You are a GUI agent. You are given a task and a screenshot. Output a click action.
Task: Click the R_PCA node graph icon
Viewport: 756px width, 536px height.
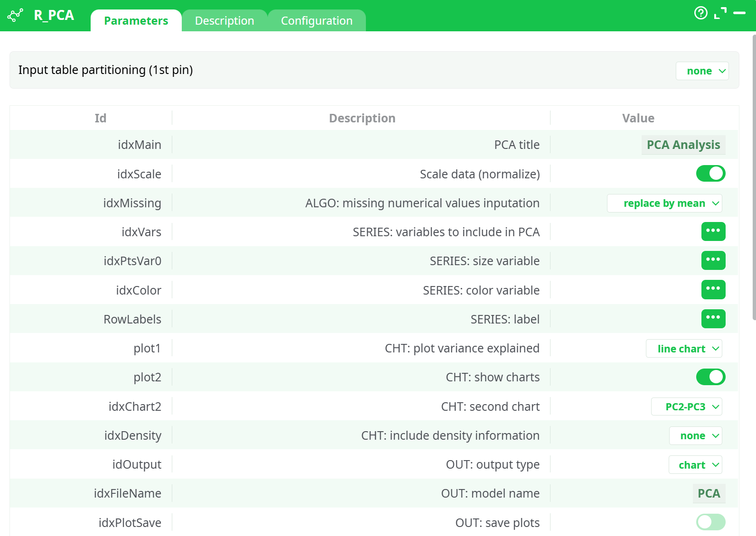(15, 15)
